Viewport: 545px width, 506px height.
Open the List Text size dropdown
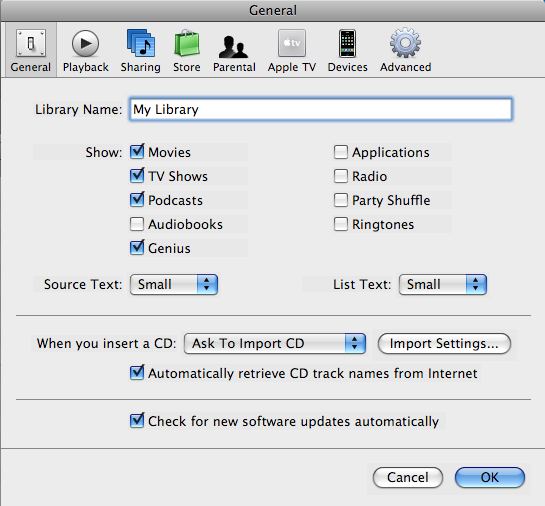[x=443, y=285]
